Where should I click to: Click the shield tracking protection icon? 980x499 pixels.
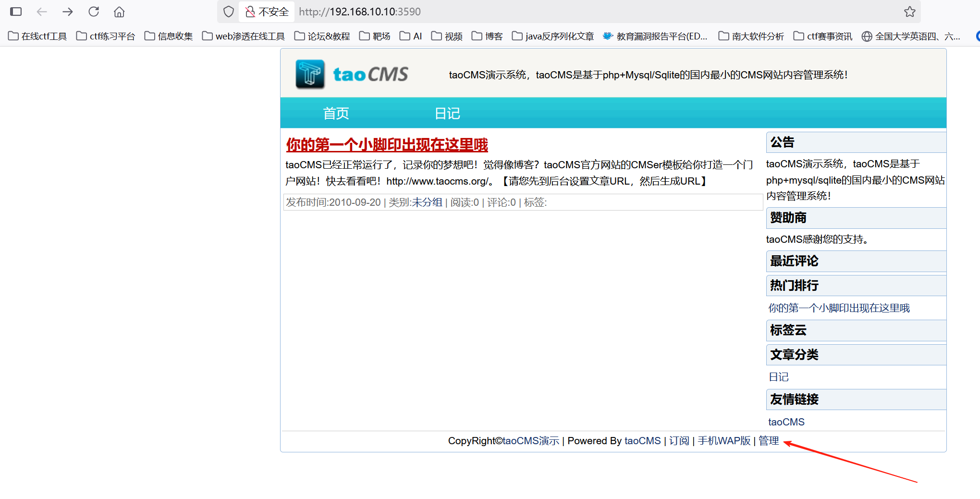coord(229,12)
